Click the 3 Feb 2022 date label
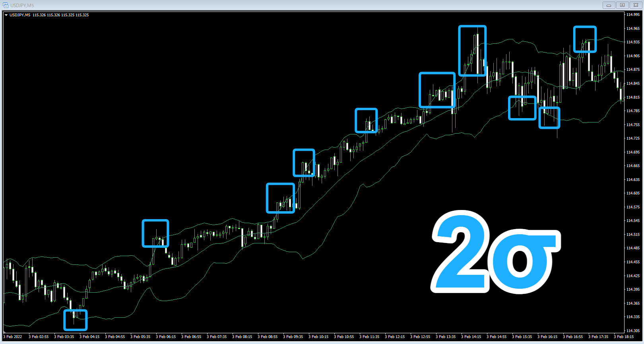This screenshot has height=344, width=644. tap(13, 337)
